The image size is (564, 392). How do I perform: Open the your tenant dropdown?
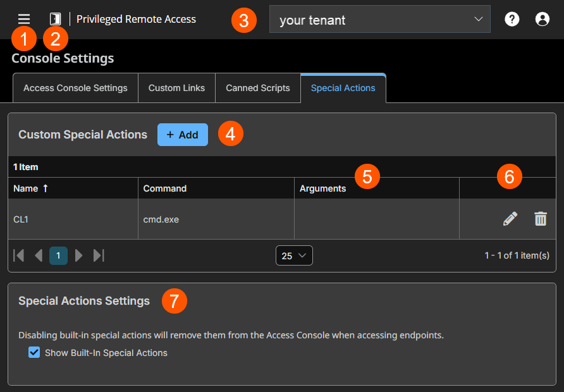tap(379, 19)
